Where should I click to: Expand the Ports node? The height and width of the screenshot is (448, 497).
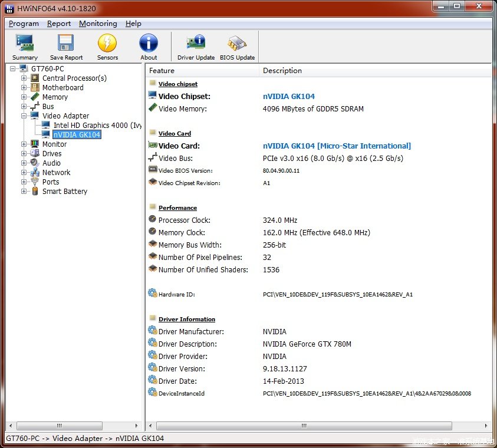[x=24, y=182]
